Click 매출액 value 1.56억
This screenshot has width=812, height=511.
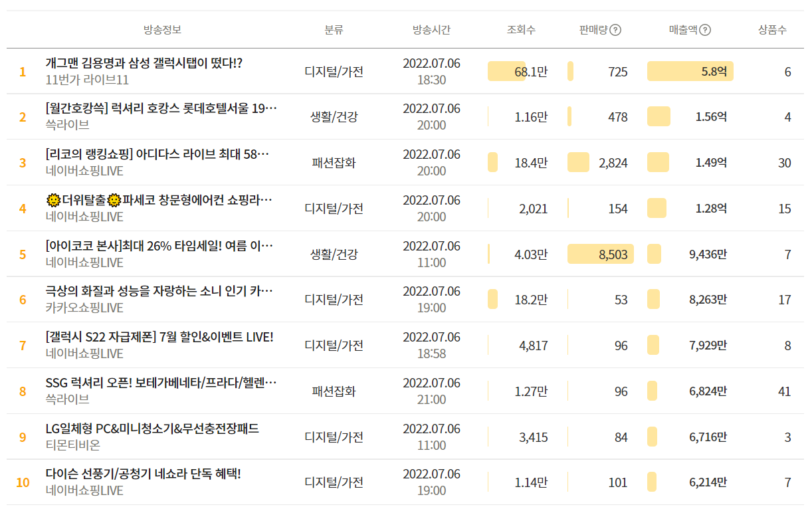[x=711, y=117]
